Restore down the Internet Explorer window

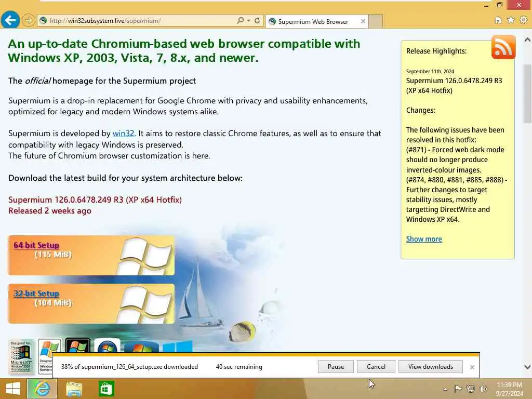[499, 5]
